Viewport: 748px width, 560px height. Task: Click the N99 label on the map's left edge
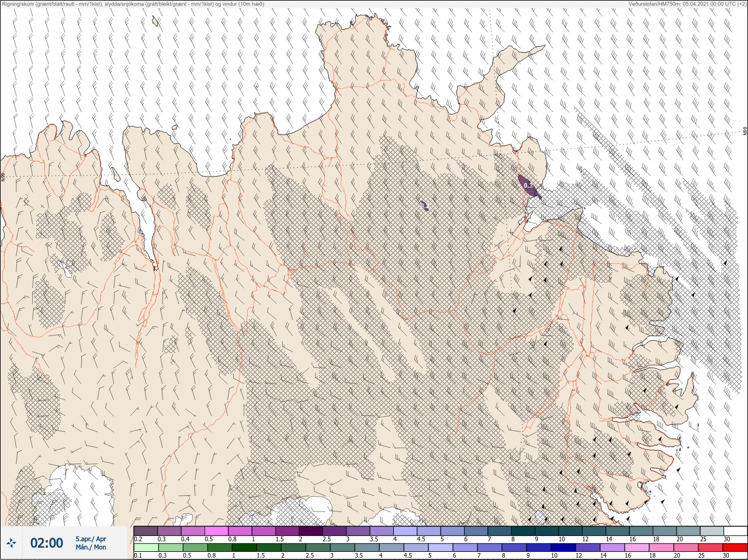[x=3, y=177]
